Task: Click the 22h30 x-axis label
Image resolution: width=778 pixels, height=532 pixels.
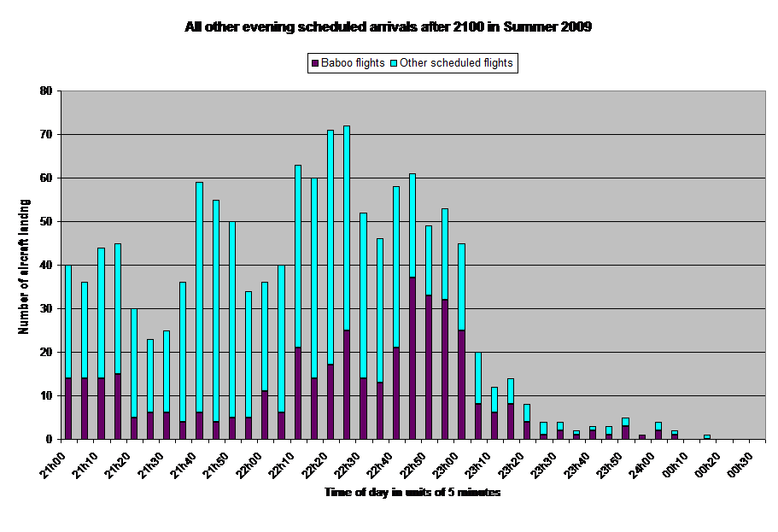Action: click(348, 465)
